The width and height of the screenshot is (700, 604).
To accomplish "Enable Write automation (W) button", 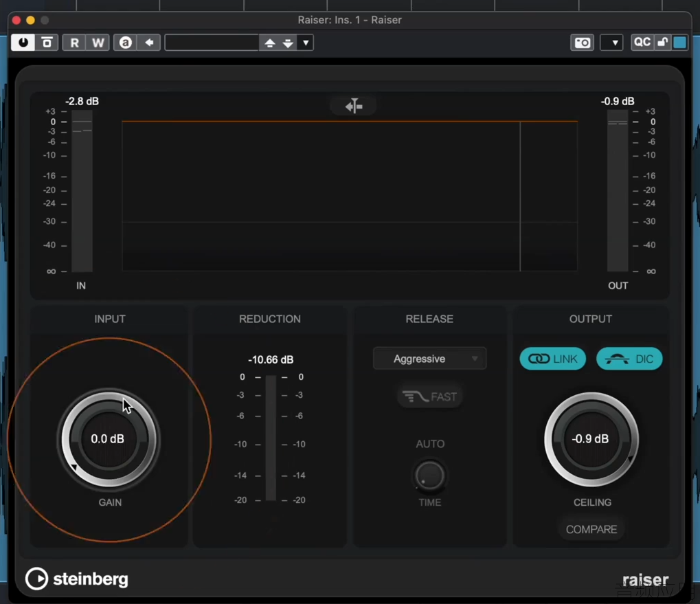I will (x=98, y=43).
